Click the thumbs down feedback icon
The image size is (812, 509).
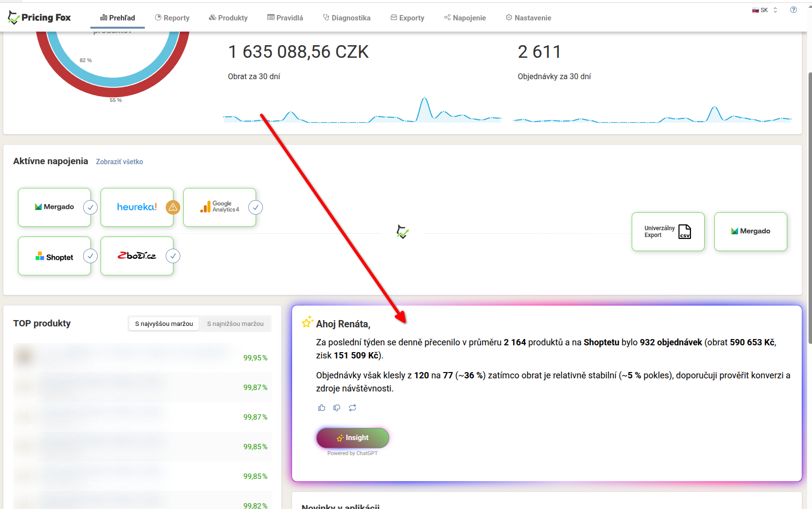337,408
